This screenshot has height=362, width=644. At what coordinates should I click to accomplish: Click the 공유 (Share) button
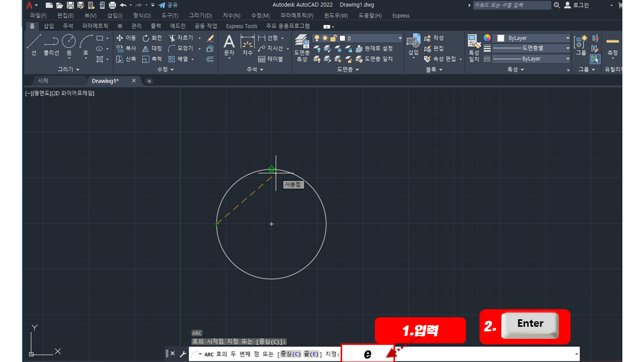tap(168, 5)
